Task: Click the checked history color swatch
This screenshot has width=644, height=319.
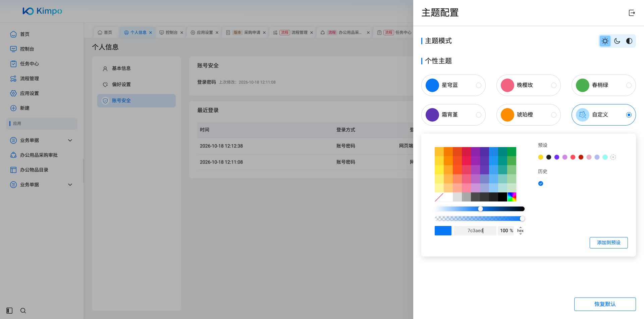Action: coord(541,183)
